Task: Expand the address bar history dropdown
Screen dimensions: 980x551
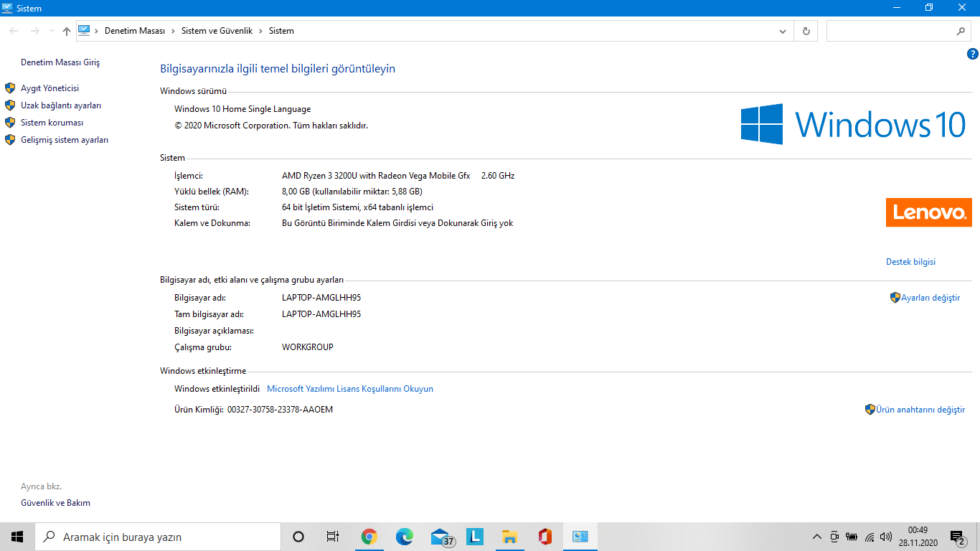Action: pos(783,31)
